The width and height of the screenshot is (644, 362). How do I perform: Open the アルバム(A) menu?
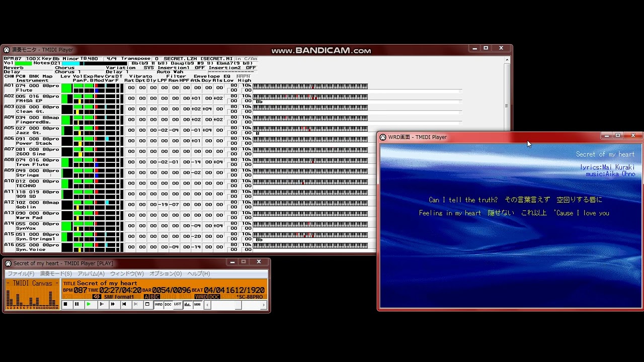91,274
